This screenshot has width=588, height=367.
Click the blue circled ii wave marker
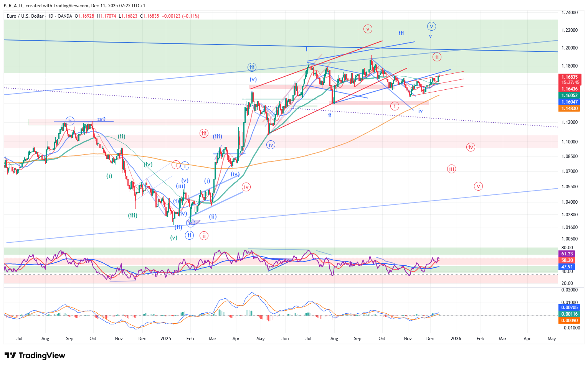[x=189, y=235]
